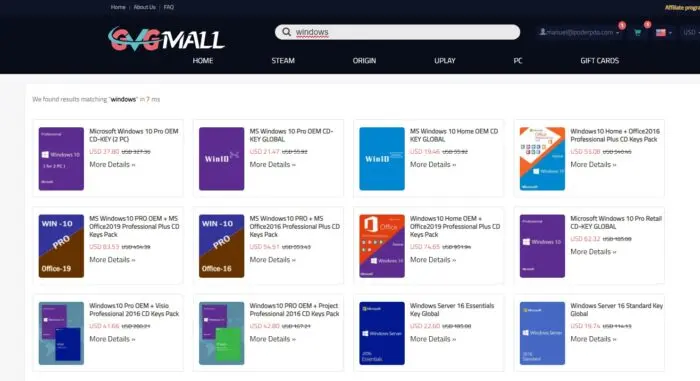Click the US flag language icon
This screenshot has height=381, width=700.
[x=661, y=32]
